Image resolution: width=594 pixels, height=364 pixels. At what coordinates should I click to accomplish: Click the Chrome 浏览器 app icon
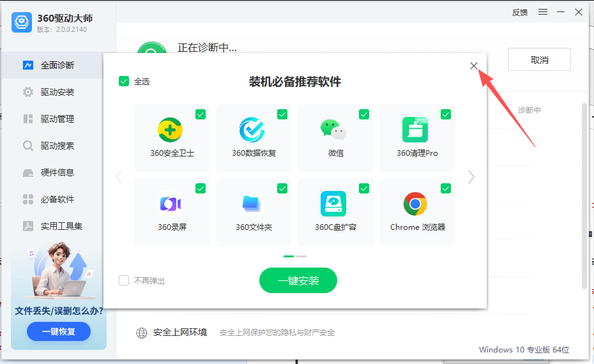[x=415, y=204]
